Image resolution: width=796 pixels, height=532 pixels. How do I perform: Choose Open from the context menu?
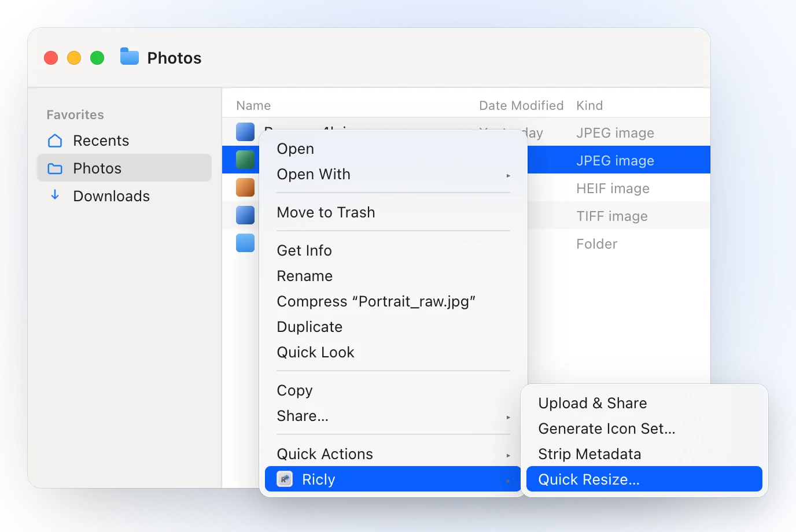[x=393, y=149]
